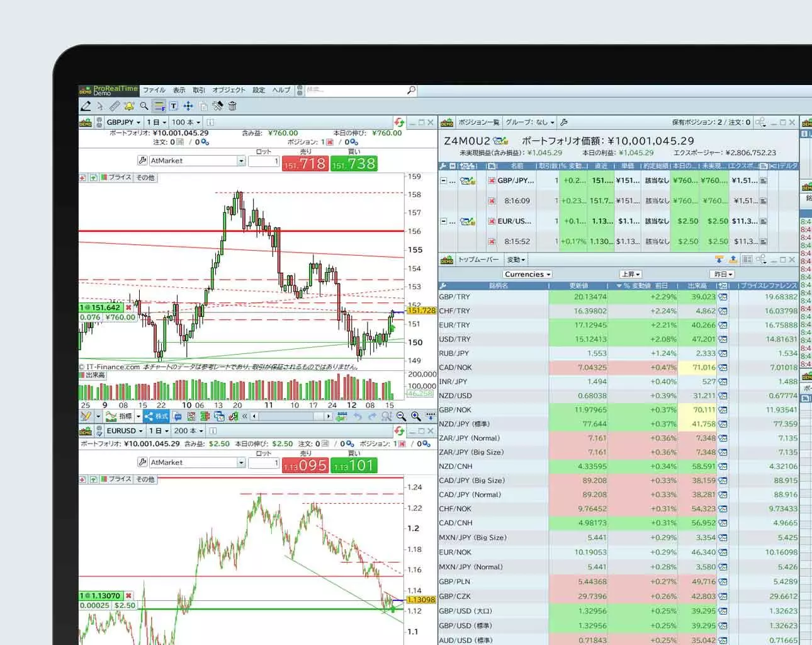Click the GBPJPY chart horizontal scrollbar
812x645 pixels.
pyautogui.click(x=291, y=416)
